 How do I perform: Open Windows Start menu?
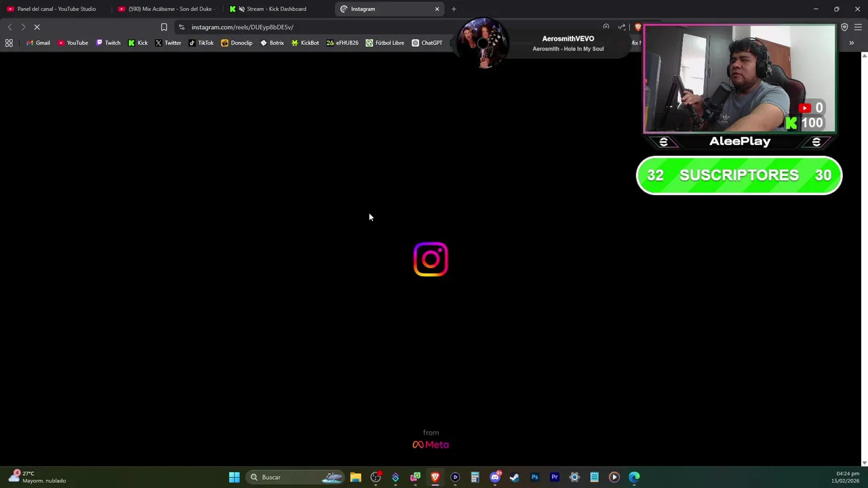tap(234, 477)
